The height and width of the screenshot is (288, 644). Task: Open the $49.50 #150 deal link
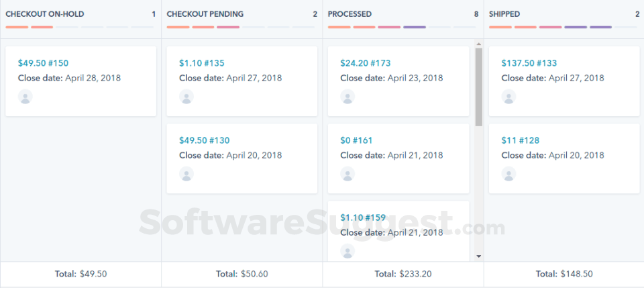click(43, 63)
